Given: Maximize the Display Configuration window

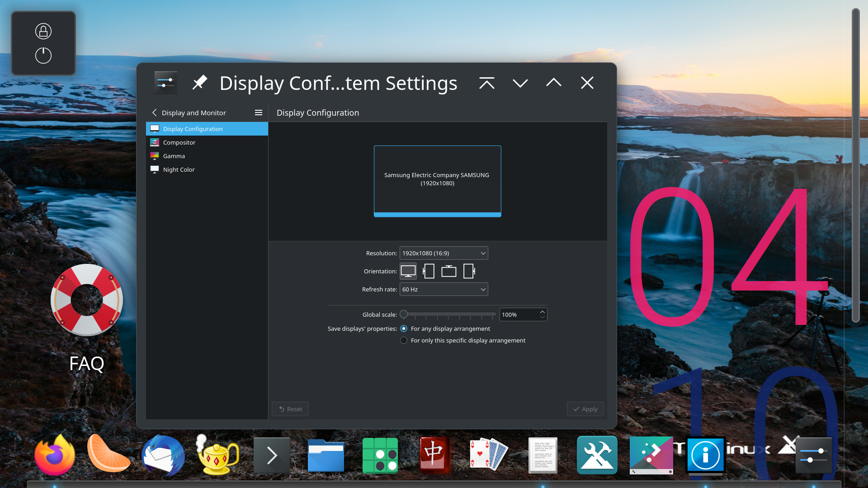Looking at the screenshot, I should click(554, 83).
